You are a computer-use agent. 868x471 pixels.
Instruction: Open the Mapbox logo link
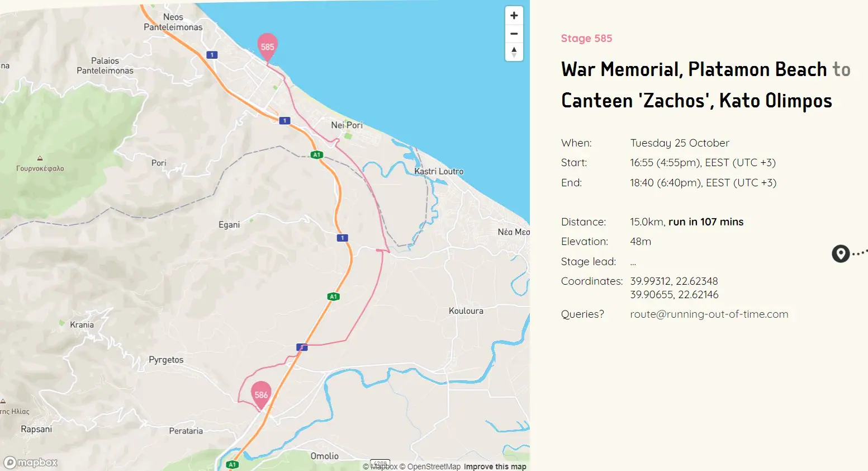[31, 463]
